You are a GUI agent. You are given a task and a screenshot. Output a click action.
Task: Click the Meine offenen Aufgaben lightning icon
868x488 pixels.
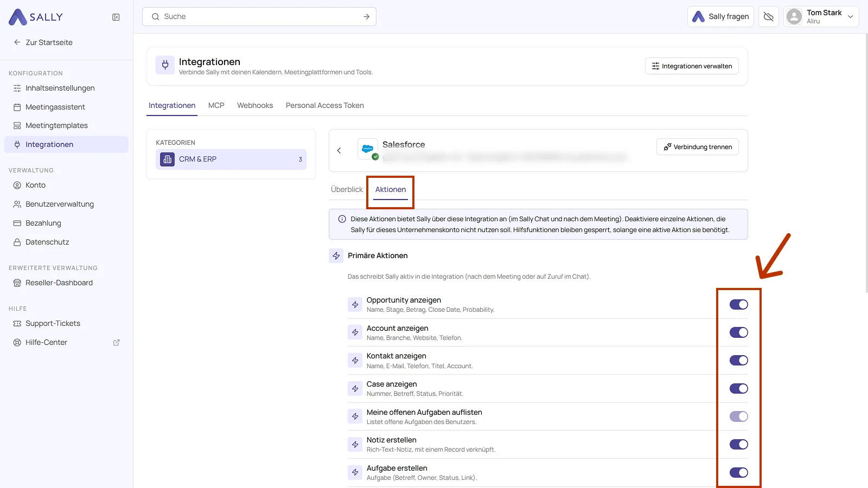point(355,416)
